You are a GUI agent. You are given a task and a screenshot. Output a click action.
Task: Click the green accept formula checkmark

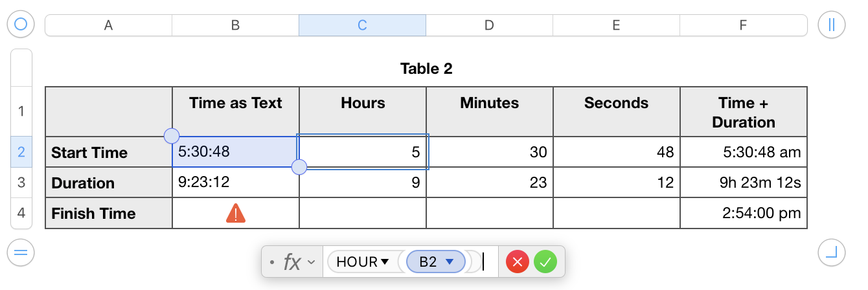click(x=545, y=262)
